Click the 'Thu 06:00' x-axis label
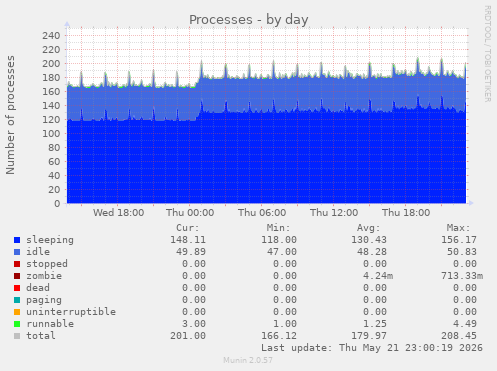The height and width of the screenshot is (371, 497). (x=262, y=213)
